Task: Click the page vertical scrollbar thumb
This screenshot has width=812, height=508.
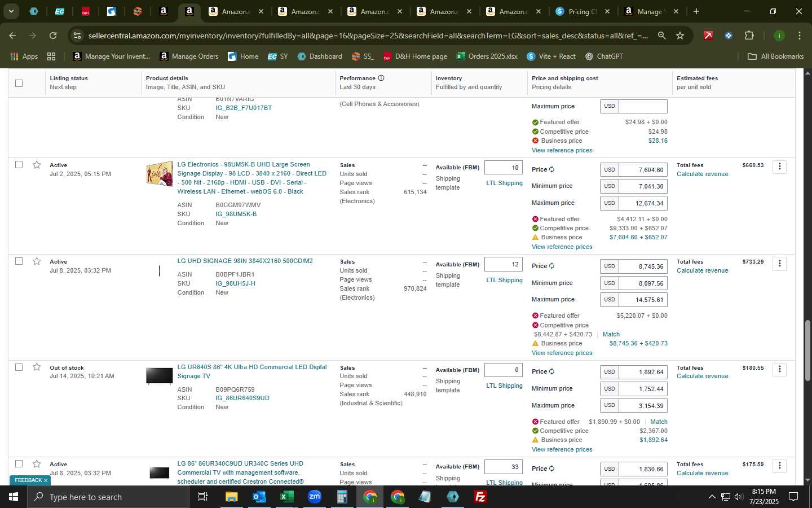Action: 807,351
